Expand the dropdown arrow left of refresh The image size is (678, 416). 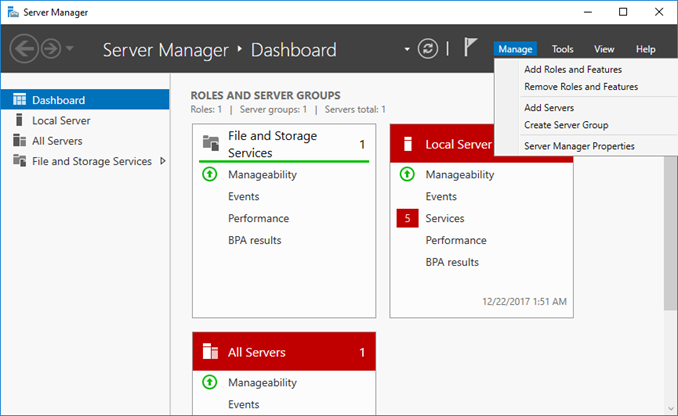pyautogui.click(x=407, y=49)
